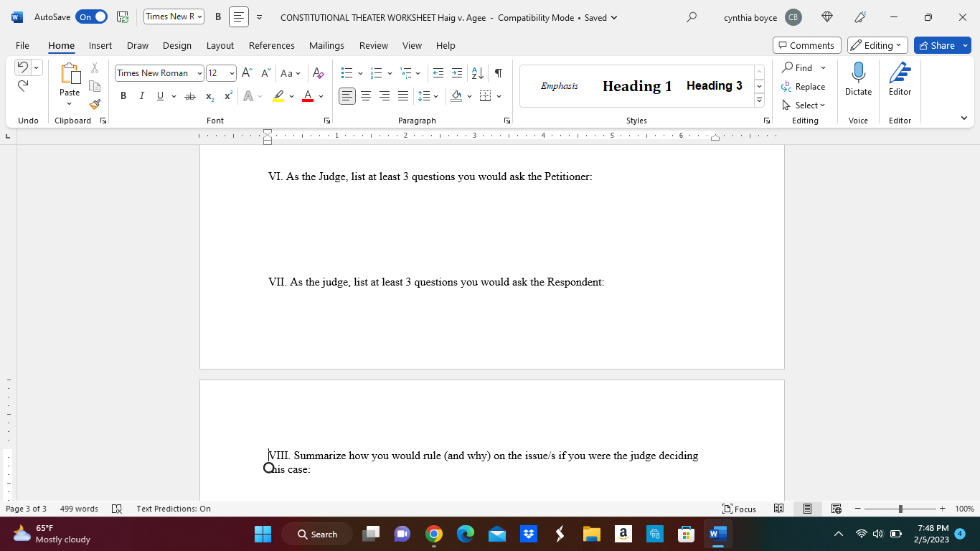Sort paragraphs with the A-Z icon

tap(477, 73)
